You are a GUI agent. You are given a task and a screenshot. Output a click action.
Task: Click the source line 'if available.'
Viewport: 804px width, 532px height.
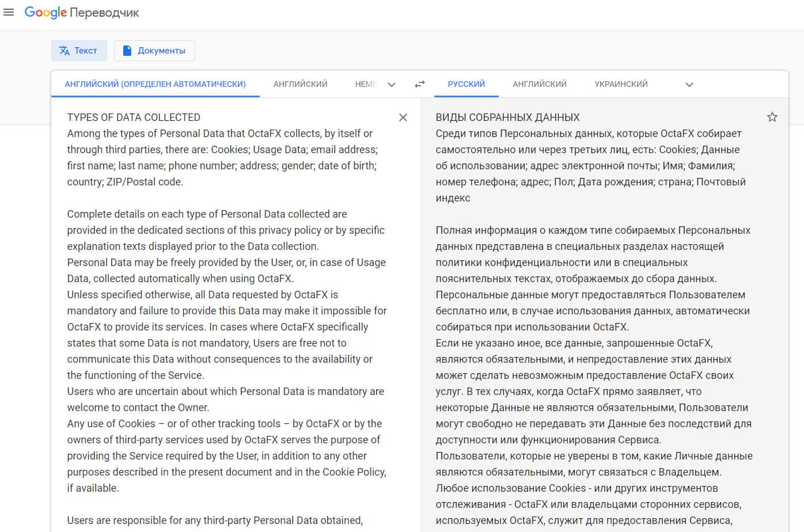(93, 488)
